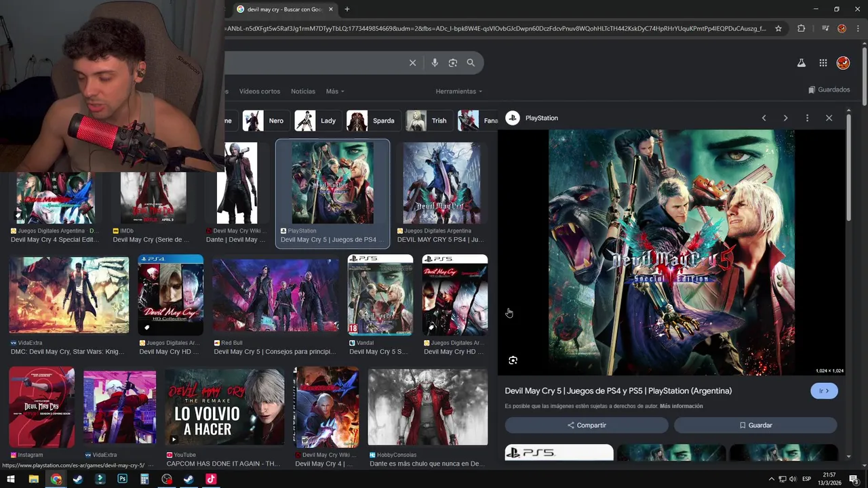Open Guardados saved items
The image size is (868, 488).
(x=829, y=89)
